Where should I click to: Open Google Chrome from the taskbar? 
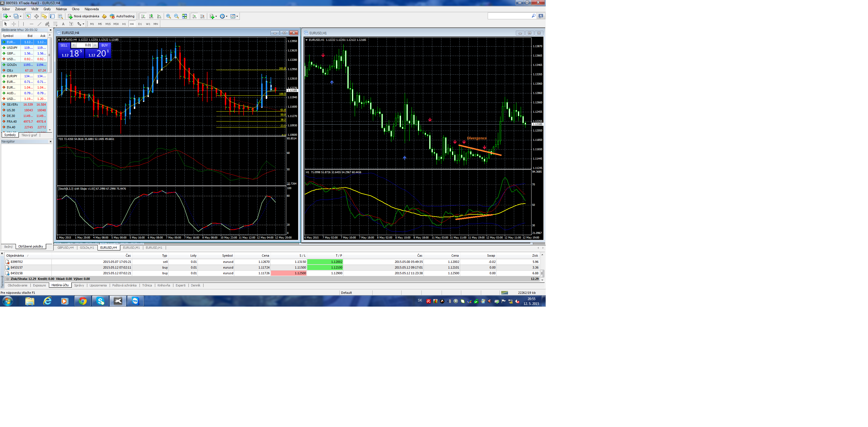click(x=82, y=301)
